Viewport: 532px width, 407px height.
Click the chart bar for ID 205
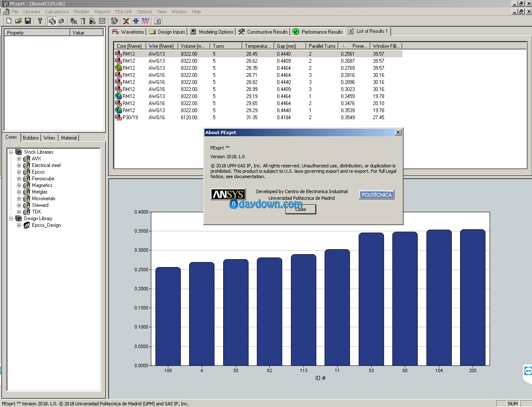tap(473, 297)
